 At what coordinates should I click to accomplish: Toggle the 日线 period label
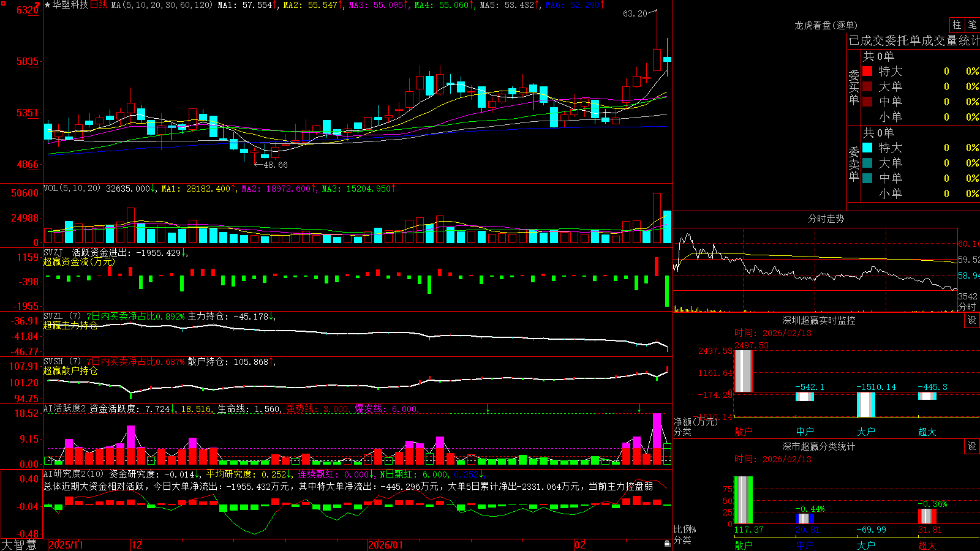pos(99,5)
